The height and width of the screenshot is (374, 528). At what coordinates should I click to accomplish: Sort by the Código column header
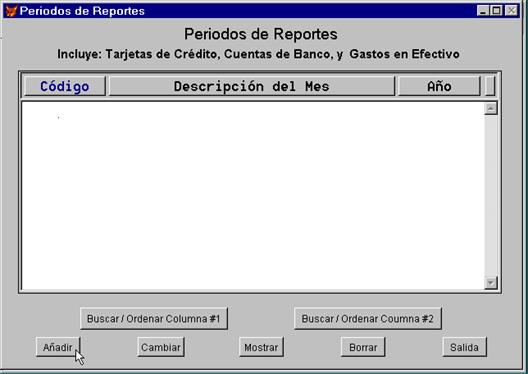(65, 86)
